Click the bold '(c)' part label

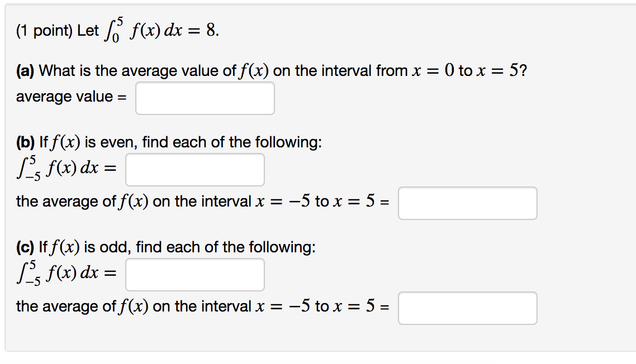[x=25, y=247]
